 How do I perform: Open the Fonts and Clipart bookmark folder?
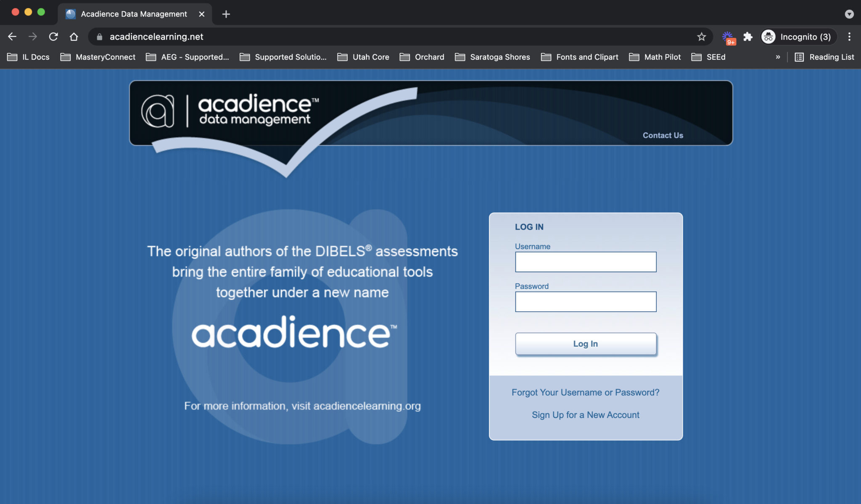[579, 57]
